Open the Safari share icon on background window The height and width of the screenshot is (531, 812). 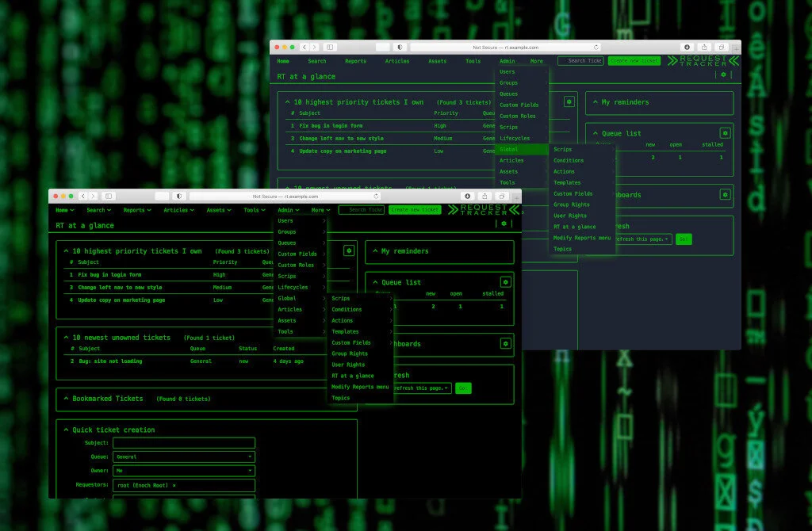tap(704, 46)
